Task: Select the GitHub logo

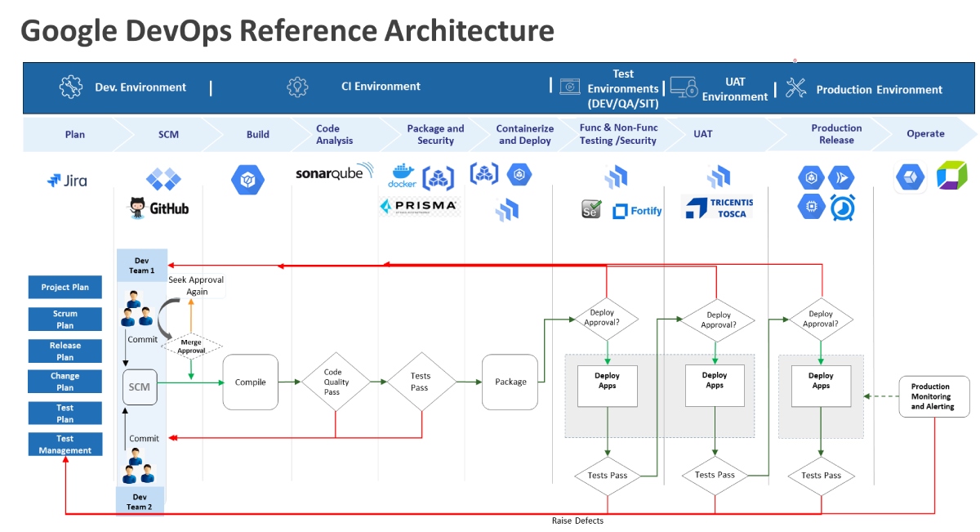Action: click(x=159, y=208)
